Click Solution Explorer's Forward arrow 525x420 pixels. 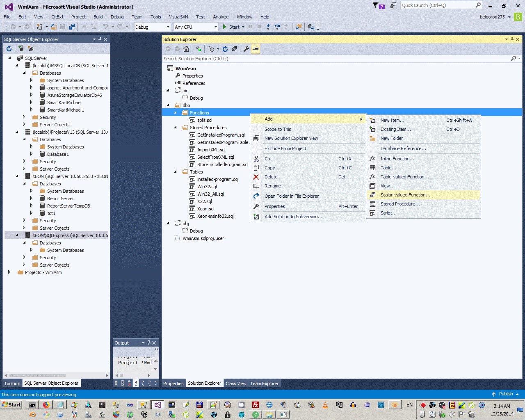point(177,49)
